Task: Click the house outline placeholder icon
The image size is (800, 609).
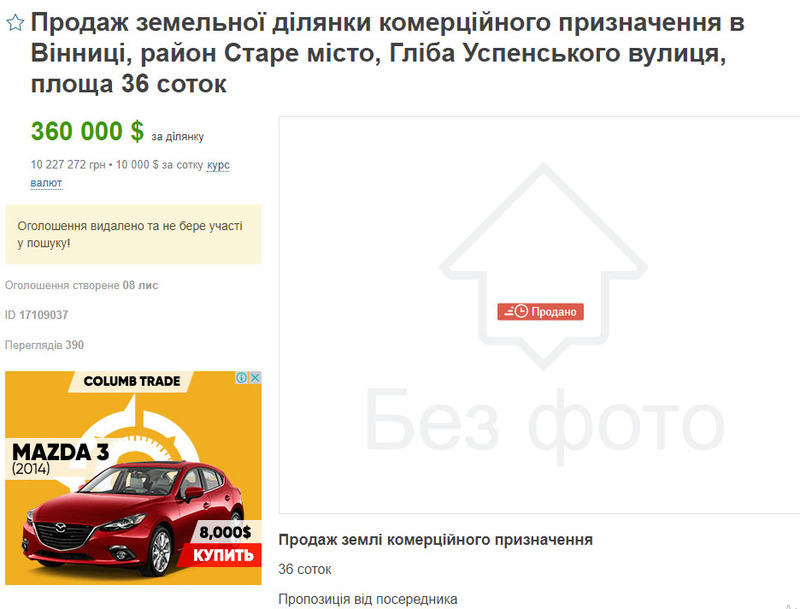Action: [543, 266]
